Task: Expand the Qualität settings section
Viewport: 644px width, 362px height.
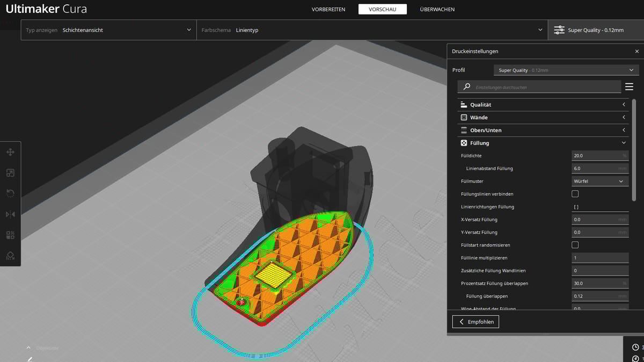Action: click(543, 105)
